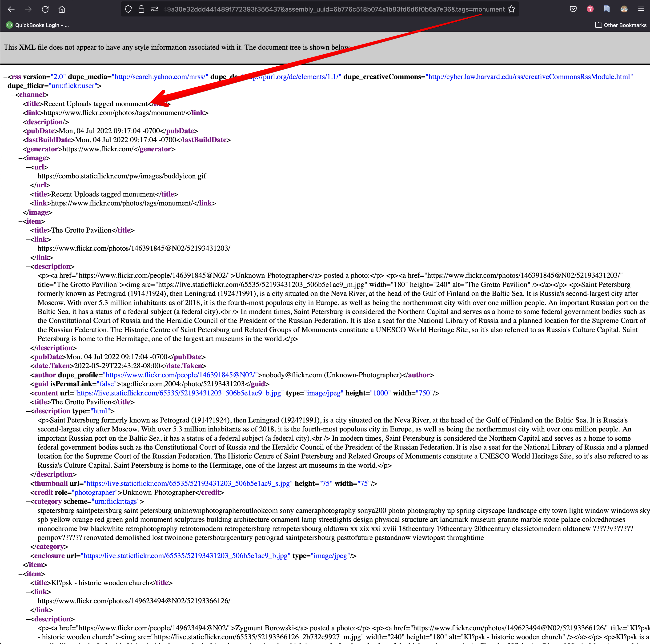650x644 pixels.
Task: Open the Firefox hamburger menu
Action: click(641, 9)
